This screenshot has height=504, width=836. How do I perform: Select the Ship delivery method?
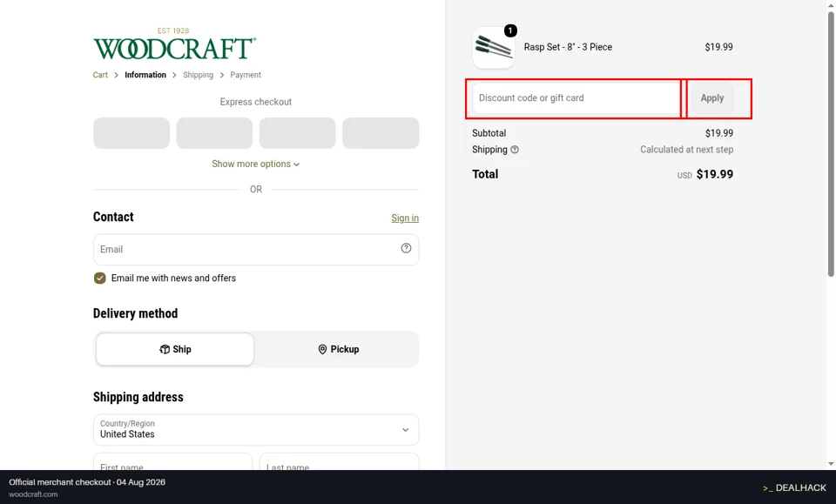[x=175, y=350]
